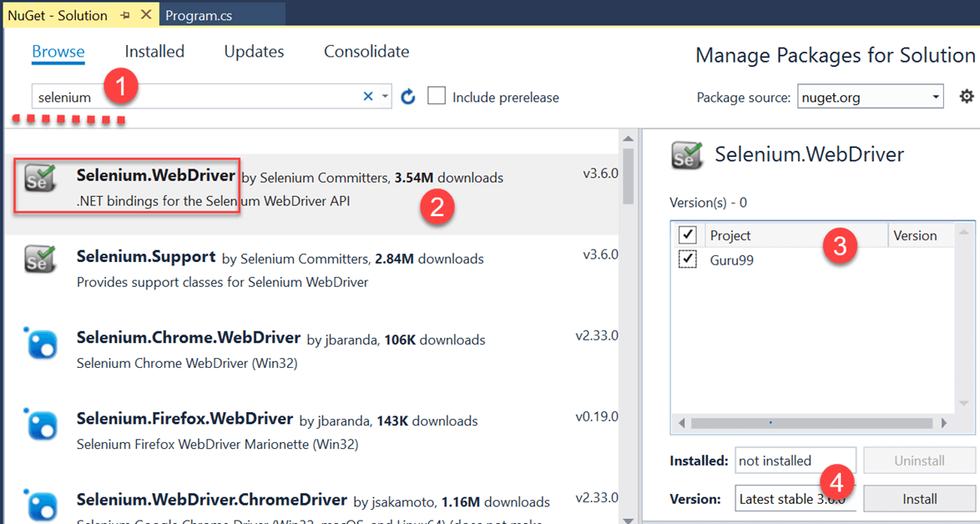The height and width of the screenshot is (524, 980).
Task: Click the Selenium.WebDriver package icon
Action: click(41, 179)
